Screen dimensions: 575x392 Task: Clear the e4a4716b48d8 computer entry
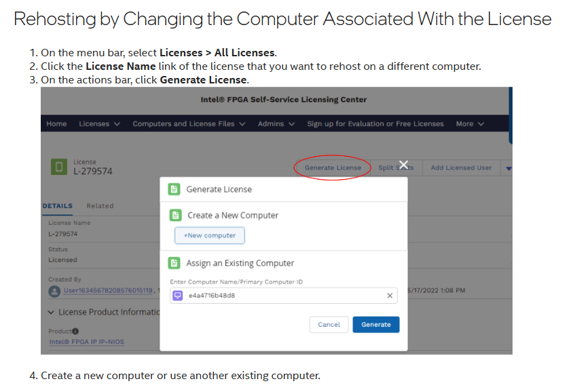[x=390, y=296]
